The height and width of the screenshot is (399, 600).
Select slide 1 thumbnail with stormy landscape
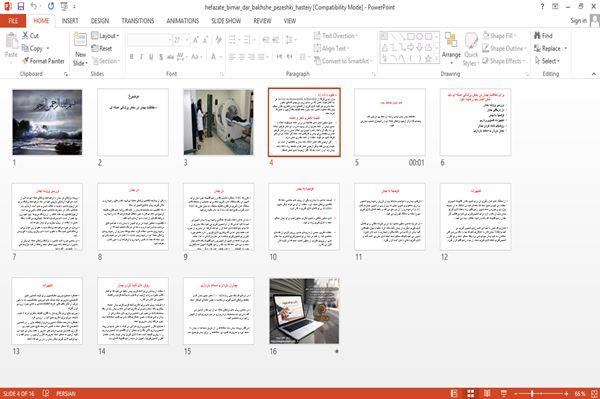[47, 122]
